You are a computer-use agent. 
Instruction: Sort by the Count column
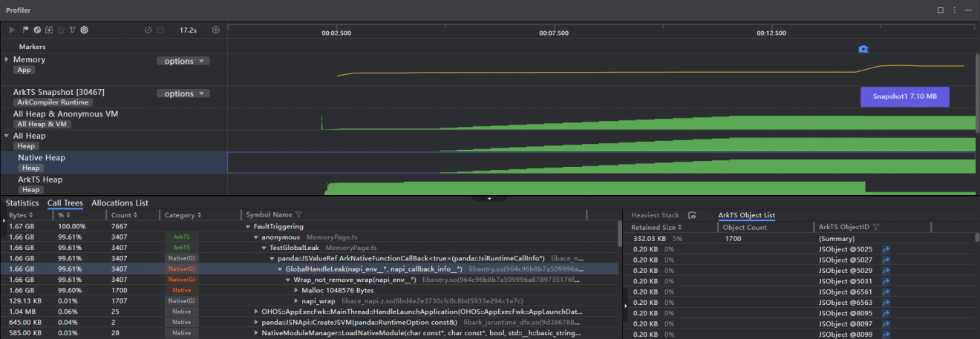tap(123, 214)
